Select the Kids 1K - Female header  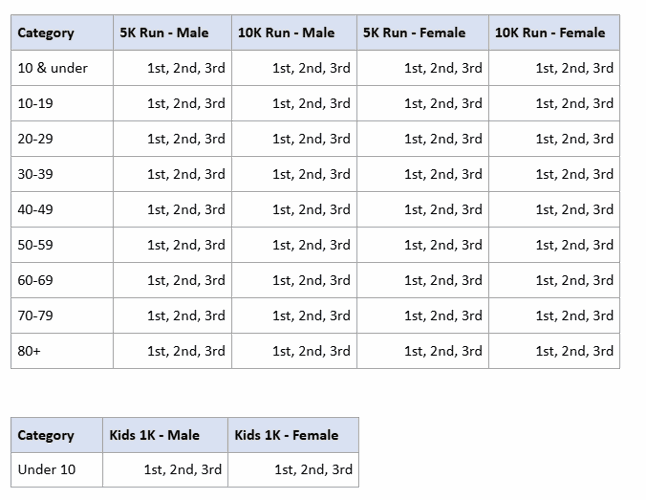pyautogui.click(x=286, y=435)
